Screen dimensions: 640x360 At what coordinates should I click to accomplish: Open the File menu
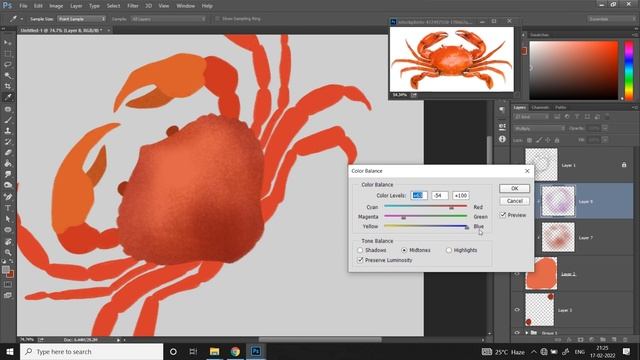(x=23, y=6)
